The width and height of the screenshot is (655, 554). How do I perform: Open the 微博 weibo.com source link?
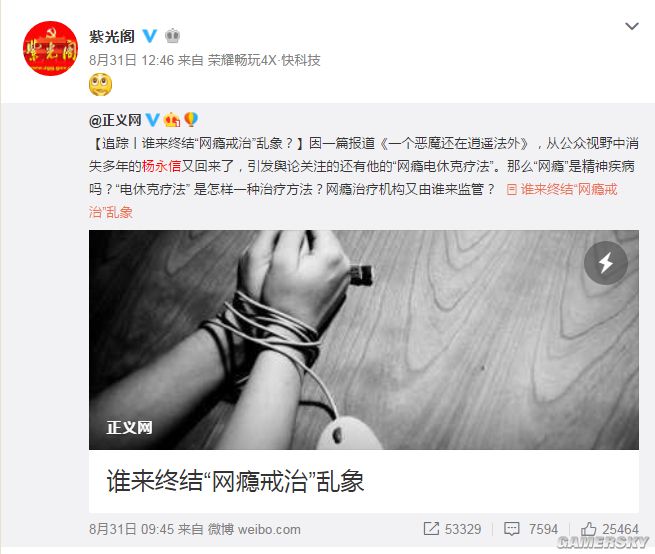[254, 529]
